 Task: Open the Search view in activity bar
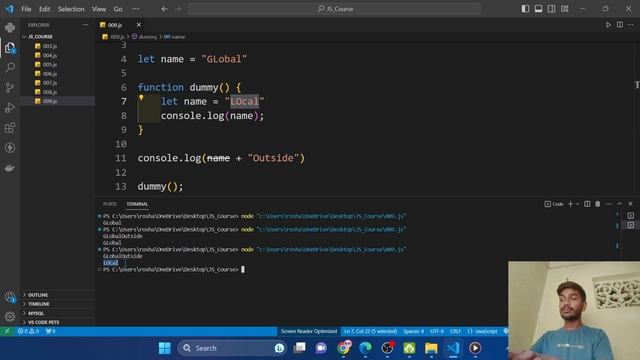coord(10,68)
